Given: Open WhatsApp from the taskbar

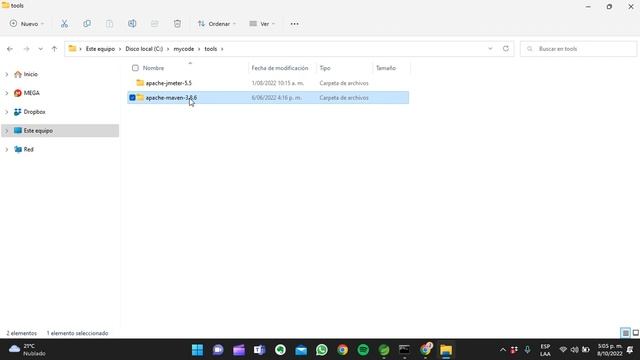Looking at the screenshot, I should point(322,350).
